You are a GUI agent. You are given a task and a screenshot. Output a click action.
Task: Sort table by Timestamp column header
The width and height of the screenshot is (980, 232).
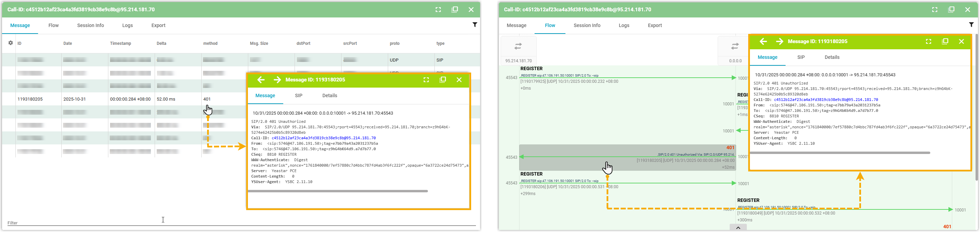121,43
